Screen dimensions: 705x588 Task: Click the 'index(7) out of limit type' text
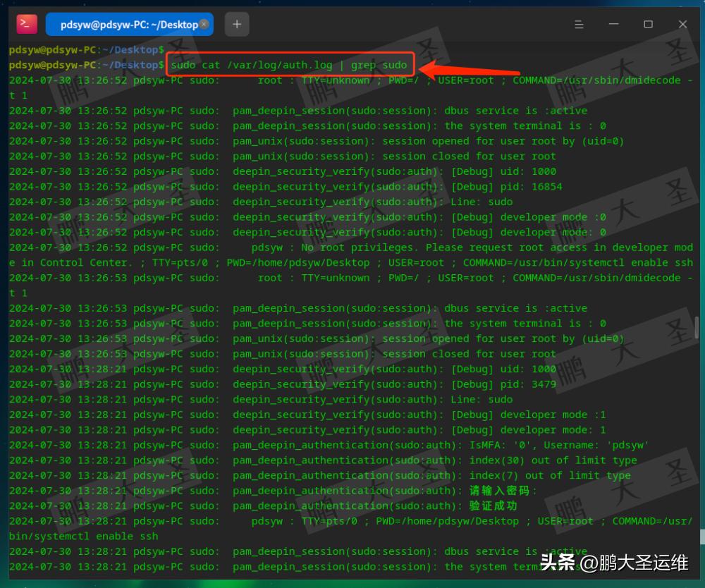pyautogui.click(x=550, y=476)
